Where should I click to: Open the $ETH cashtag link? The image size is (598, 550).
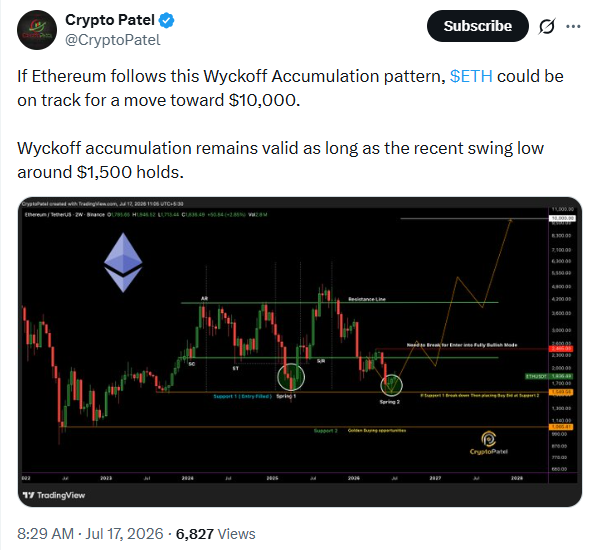(x=471, y=76)
